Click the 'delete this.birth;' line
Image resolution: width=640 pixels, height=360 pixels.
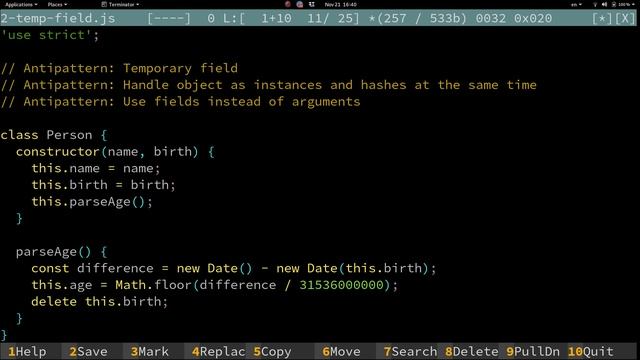point(100,302)
